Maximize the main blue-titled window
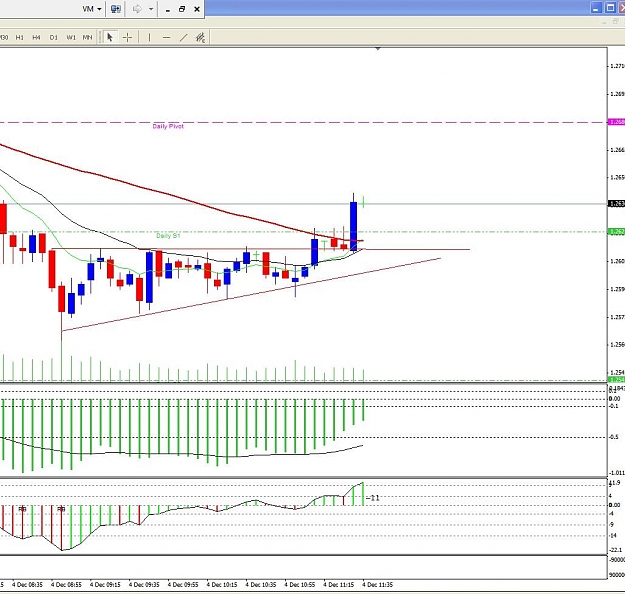Viewport: 625px width, 594px height. (610, 8)
